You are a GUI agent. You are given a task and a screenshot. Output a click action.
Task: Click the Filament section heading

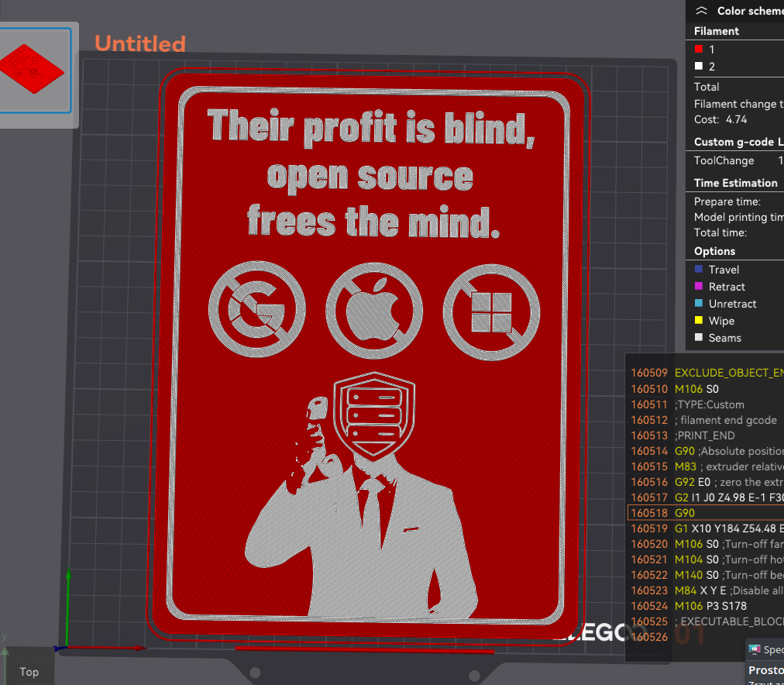[717, 31]
